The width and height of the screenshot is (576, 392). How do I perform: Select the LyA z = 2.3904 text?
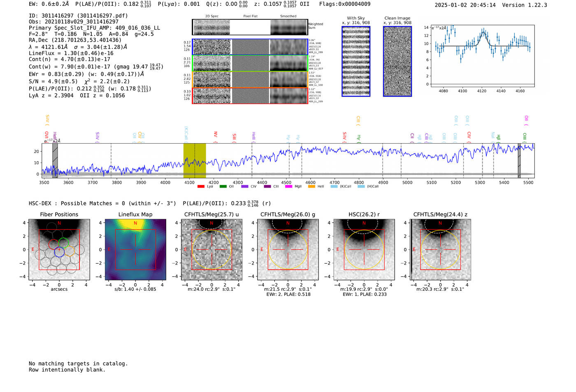coord(51,95)
